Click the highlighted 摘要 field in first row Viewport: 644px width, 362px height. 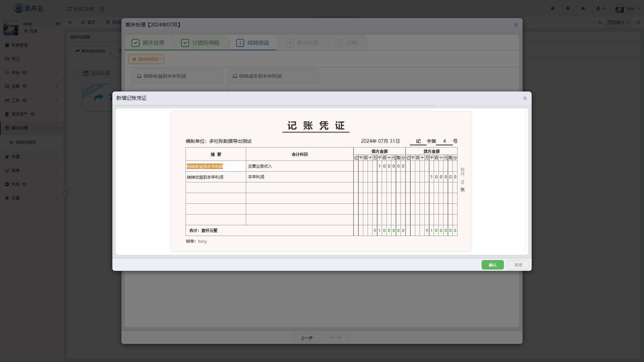[x=205, y=167]
